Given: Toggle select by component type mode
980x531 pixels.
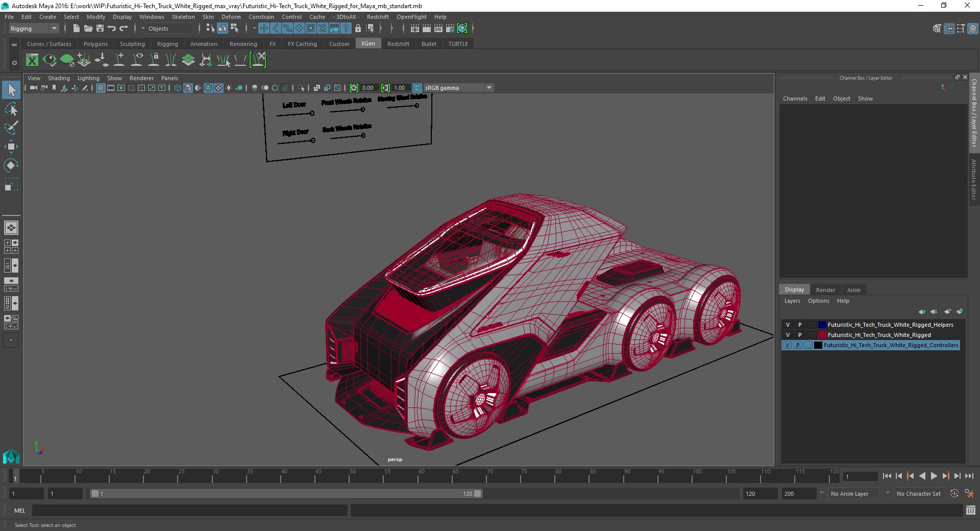Looking at the screenshot, I should tap(234, 29).
